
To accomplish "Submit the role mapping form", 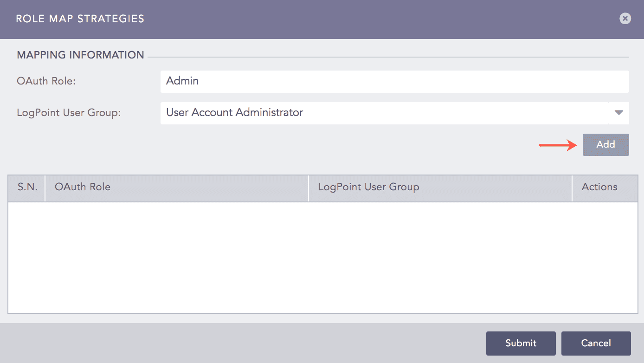I will click(x=521, y=343).
